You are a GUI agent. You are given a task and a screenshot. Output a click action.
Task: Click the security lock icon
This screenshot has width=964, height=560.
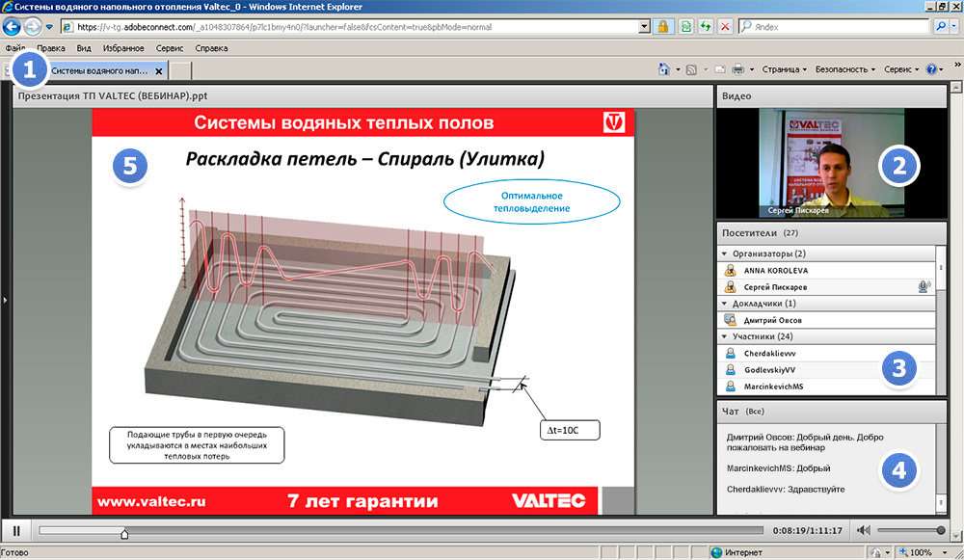(x=663, y=27)
